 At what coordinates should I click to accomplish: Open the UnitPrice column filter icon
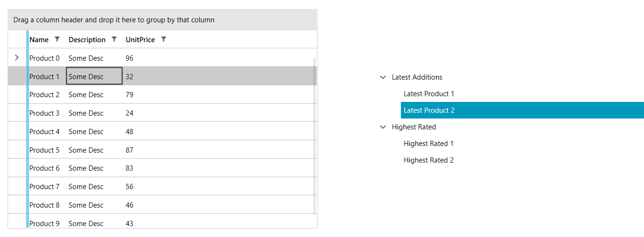tap(163, 39)
